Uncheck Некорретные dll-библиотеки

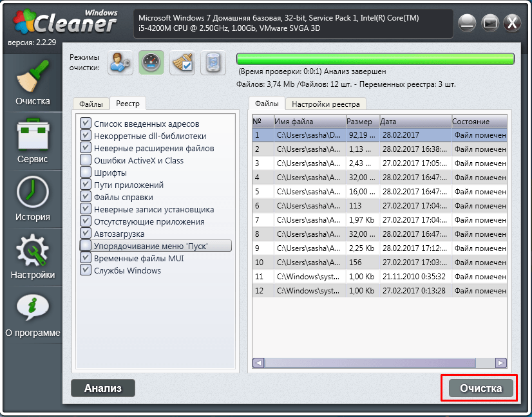86,135
